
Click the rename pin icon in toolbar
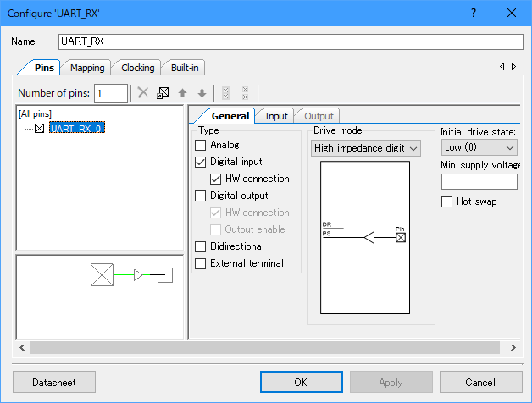(x=163, y=93)
